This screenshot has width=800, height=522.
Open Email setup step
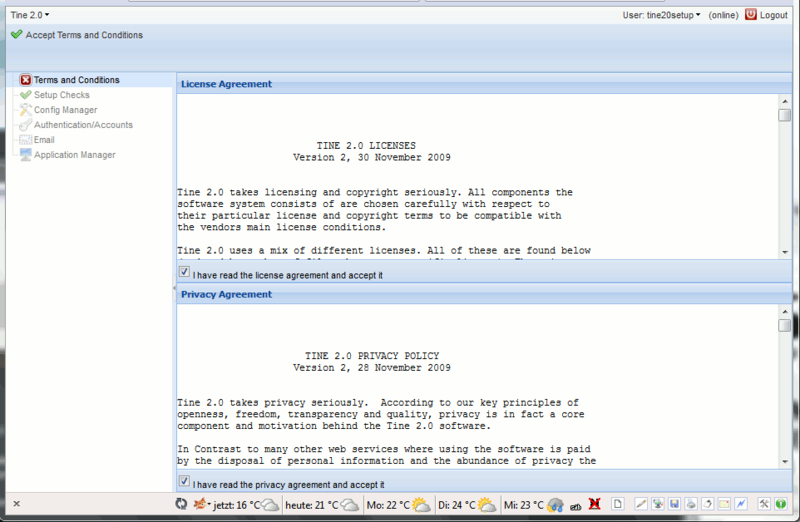[44, 139]
